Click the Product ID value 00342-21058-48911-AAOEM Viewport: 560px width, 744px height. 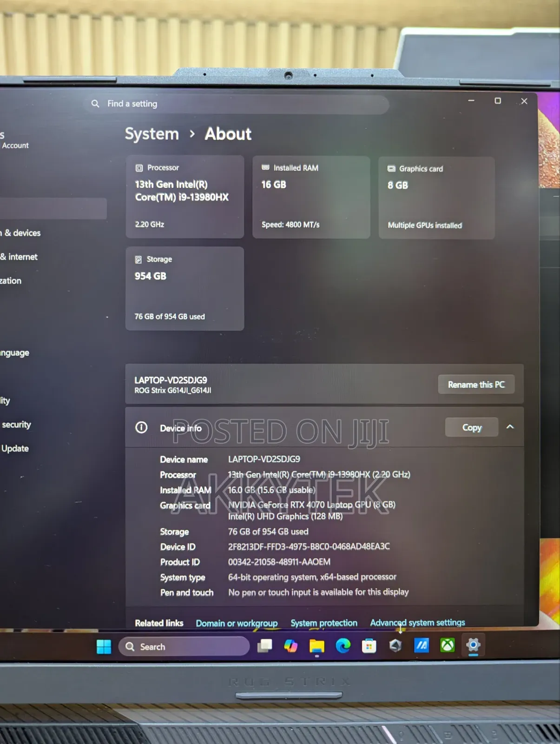(279, 562)
